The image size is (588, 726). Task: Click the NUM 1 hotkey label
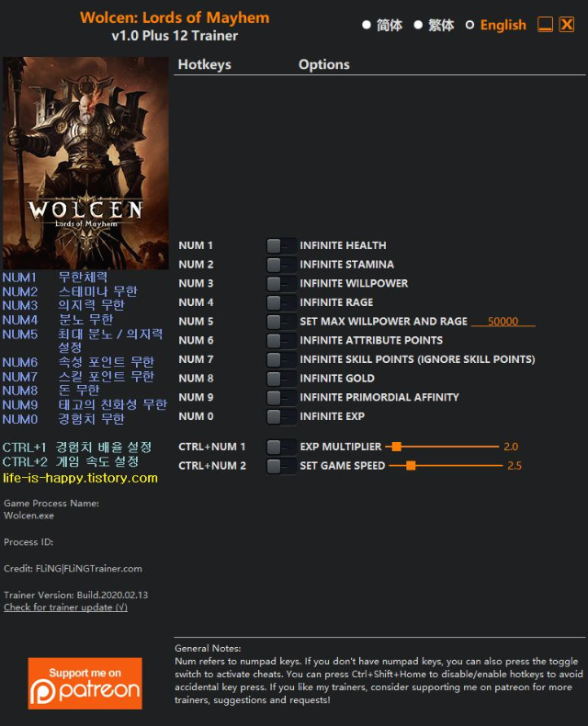(x=196, y=246)
